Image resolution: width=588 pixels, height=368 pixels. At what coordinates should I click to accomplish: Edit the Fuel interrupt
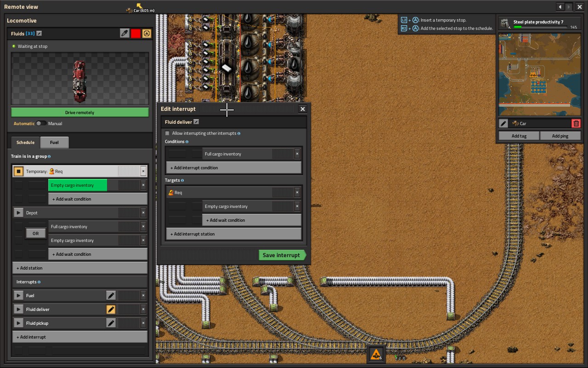pyautogui.click(x=111, y=295)
